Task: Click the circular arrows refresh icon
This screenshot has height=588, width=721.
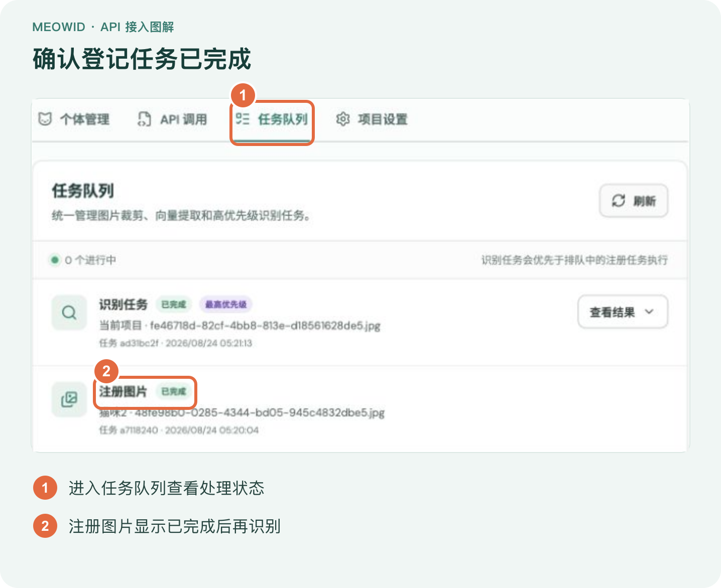Action: tap(618, 201)
